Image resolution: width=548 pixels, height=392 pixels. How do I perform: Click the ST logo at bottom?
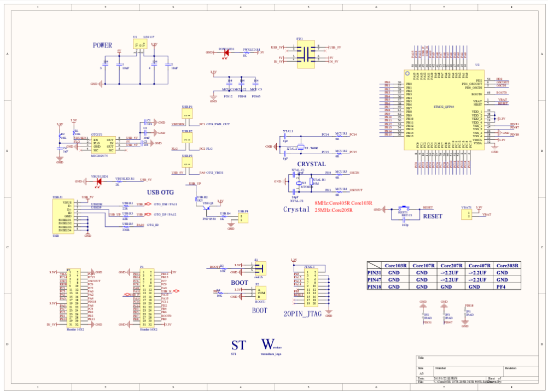(x=238, y=345)
